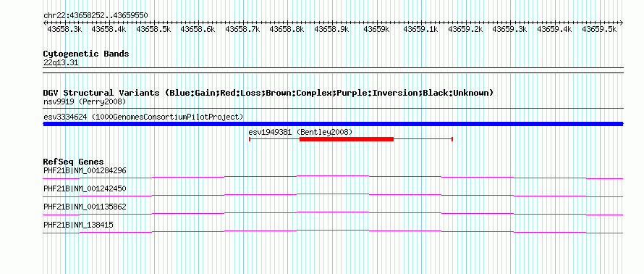Click the 22q13.31 band label
644x274 pixels.
tap(61, 63)
